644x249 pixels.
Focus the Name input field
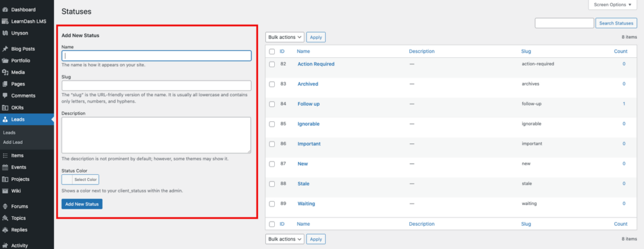pos(157,56)
